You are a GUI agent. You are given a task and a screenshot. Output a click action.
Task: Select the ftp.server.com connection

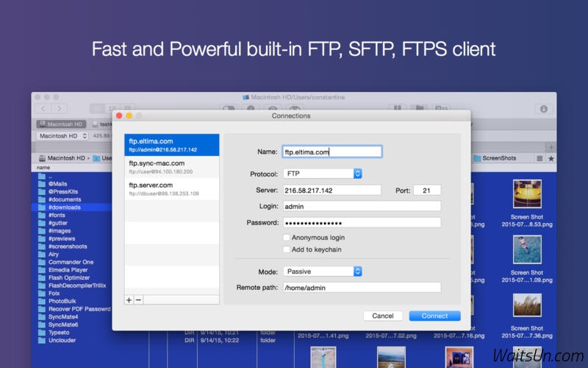point(172,188)
